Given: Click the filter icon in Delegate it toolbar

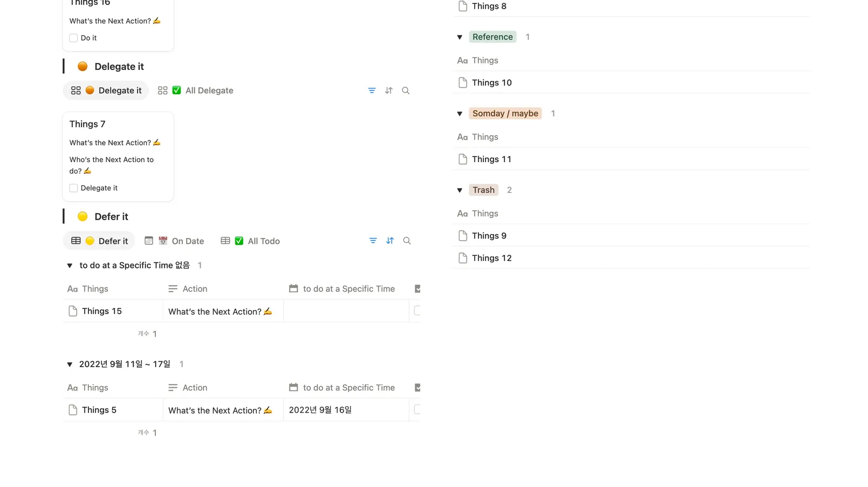Looking at the screenshot, I should click(372, 91).
